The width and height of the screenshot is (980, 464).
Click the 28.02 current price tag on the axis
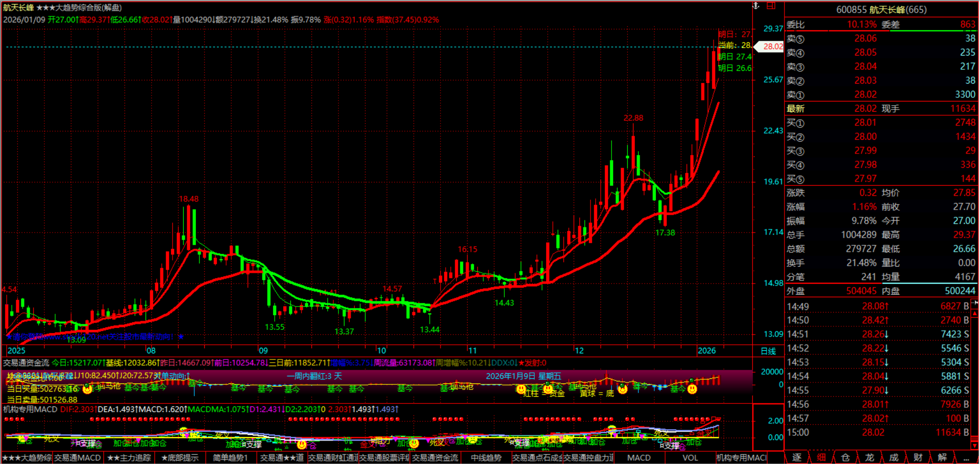[x=772, y=46]
